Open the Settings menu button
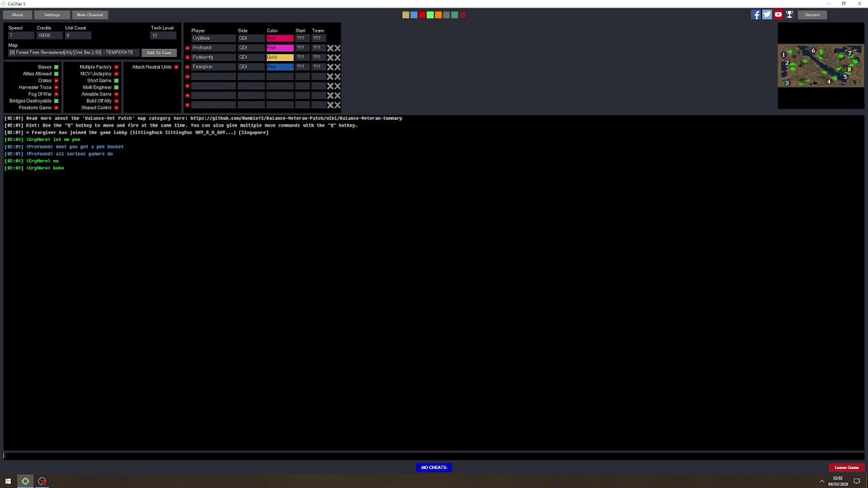Viewport: 868px width, 488px height. tap(52, 14)
